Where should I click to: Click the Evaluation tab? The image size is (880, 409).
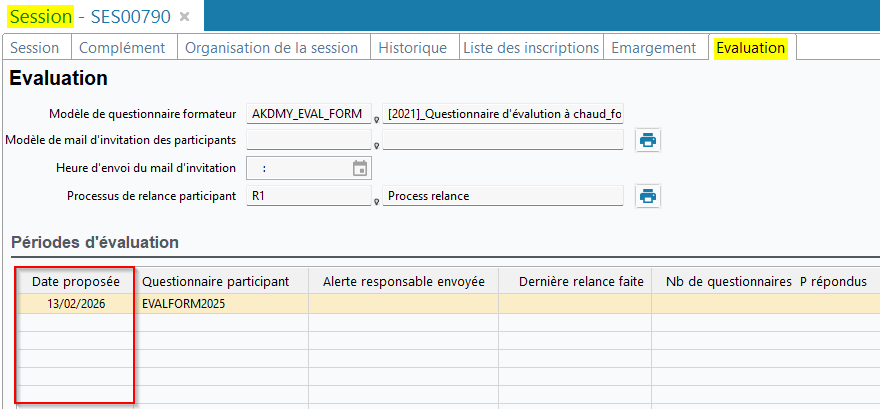pyautogui.click(x=751, y=48)
